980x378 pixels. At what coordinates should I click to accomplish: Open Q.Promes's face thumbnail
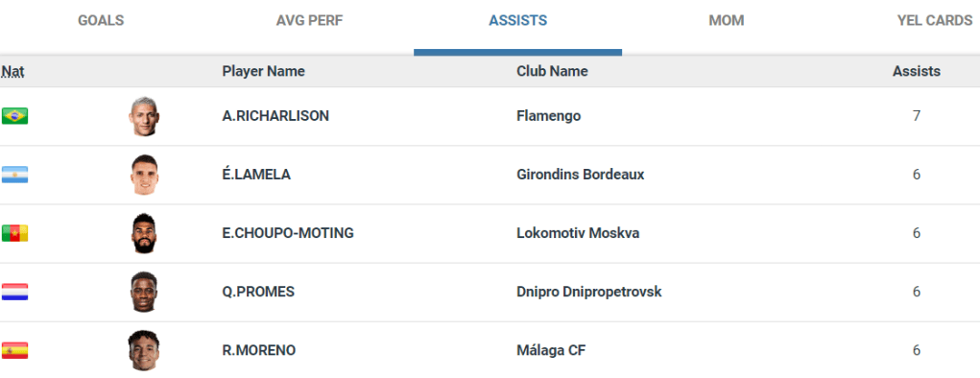point(144,292)
